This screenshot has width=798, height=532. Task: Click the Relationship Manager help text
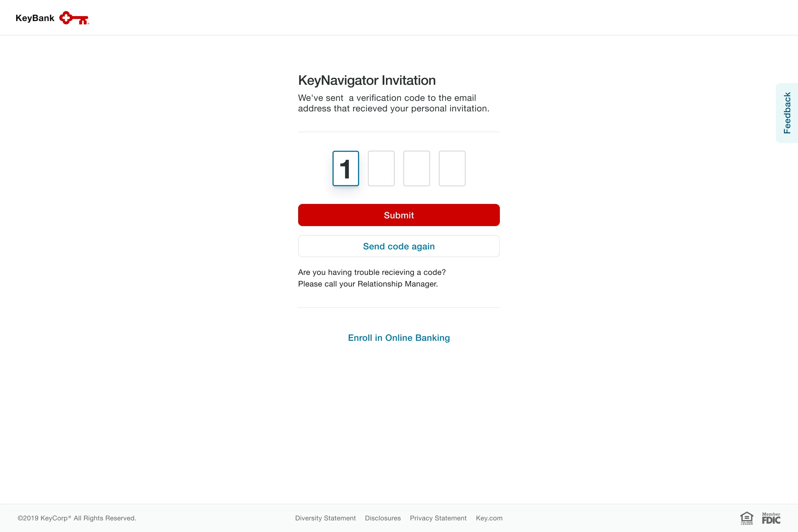[x=368, y=284]
